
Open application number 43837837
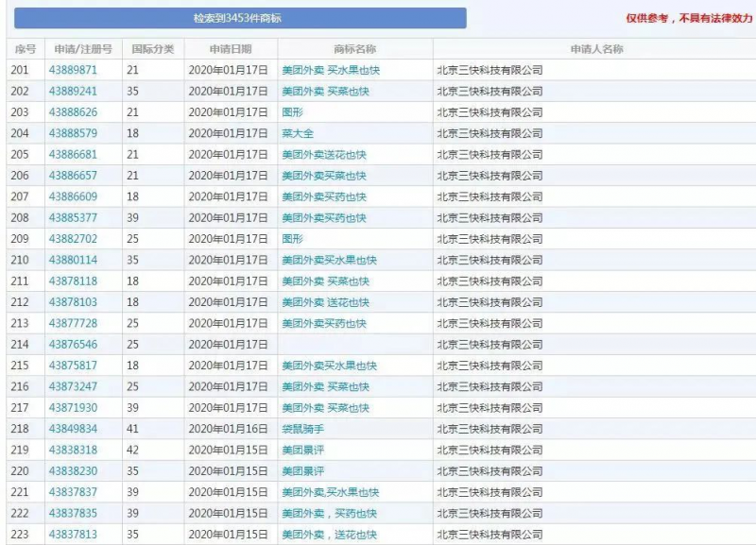73,492
